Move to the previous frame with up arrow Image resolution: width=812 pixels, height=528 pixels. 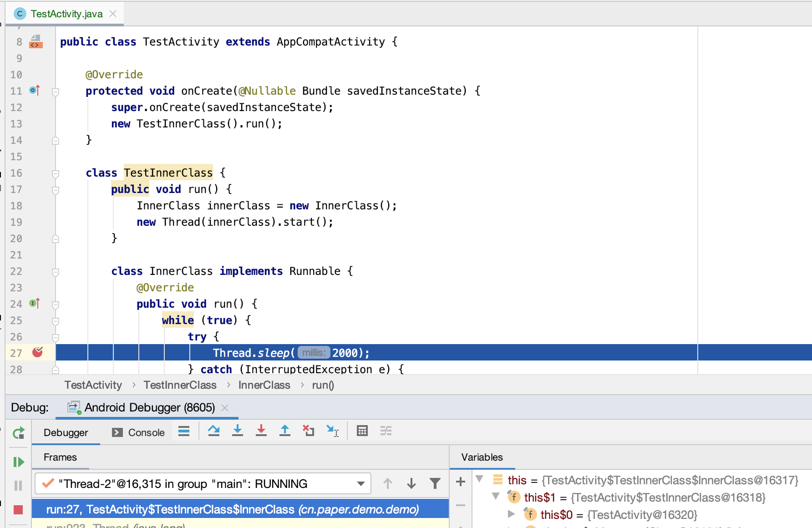(x=388, y=483)
